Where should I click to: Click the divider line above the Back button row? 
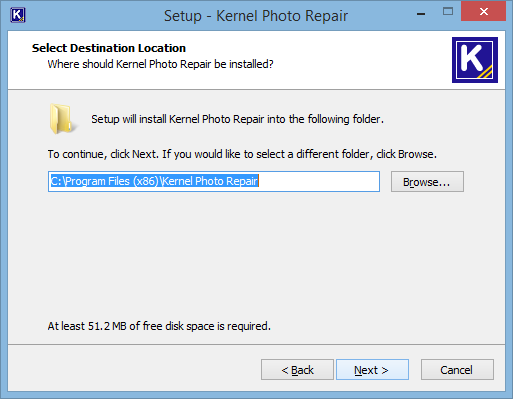click(x=256, y=344)
